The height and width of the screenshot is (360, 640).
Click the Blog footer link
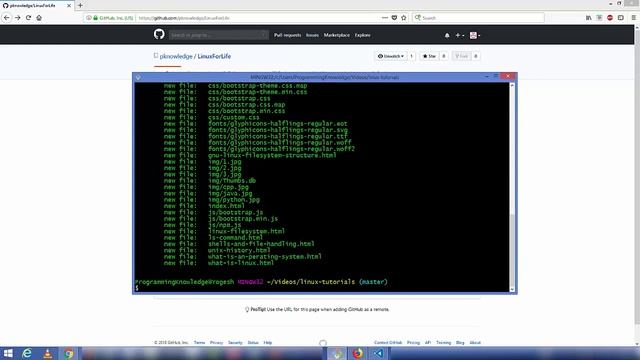click(x=460, y=343)
